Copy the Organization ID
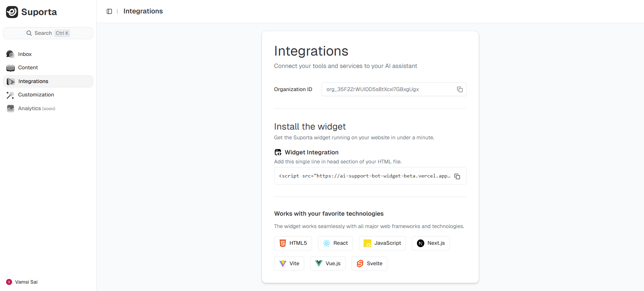This screenshot has height=291, width=644. coord(460,89)
